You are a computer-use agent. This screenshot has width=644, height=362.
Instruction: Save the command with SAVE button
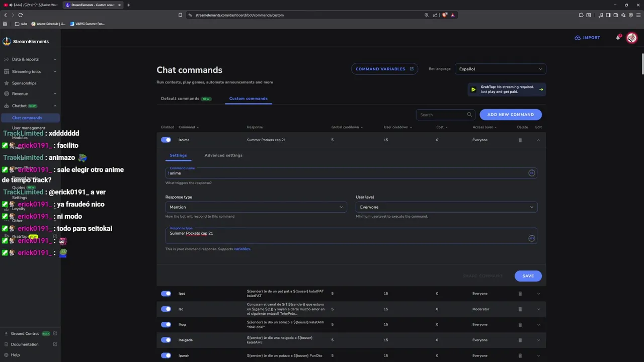pyautogui.click(x=528, y=276)
